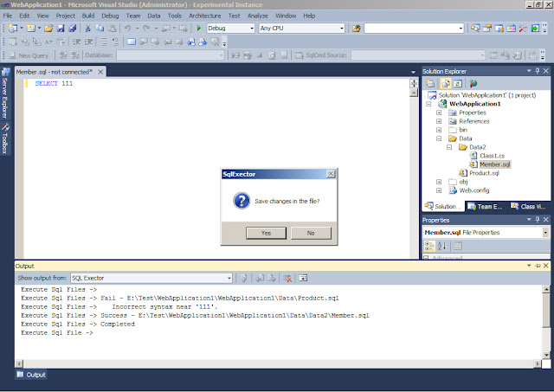Image resolution: width=554 pixels, height=392 pixels.
Task: Open the Toolbox tools icon in the toolbar
Action: pos(523,29)
